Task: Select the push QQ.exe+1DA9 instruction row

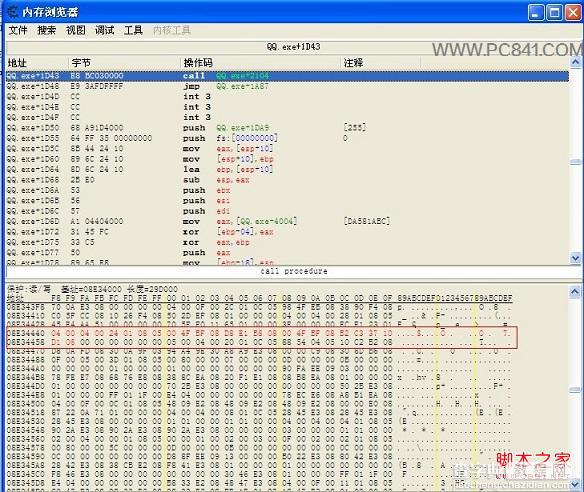Action: 287,128
